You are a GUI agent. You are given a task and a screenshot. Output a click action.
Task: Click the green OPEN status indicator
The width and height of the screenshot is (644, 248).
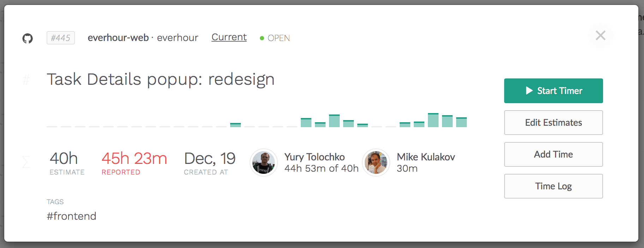[275, 38]
